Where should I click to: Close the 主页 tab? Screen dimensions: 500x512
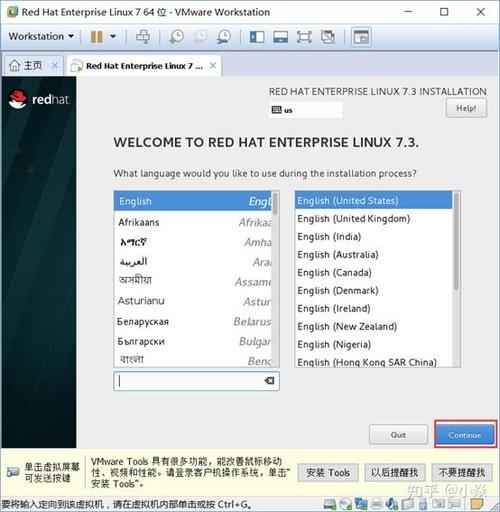click(55, 66)
